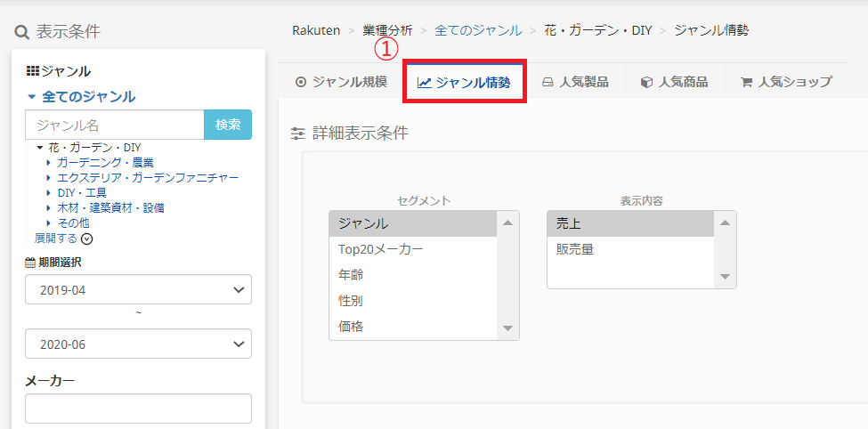Click the 全てのジャンル breadcrumb link

(x=478, y=30)
